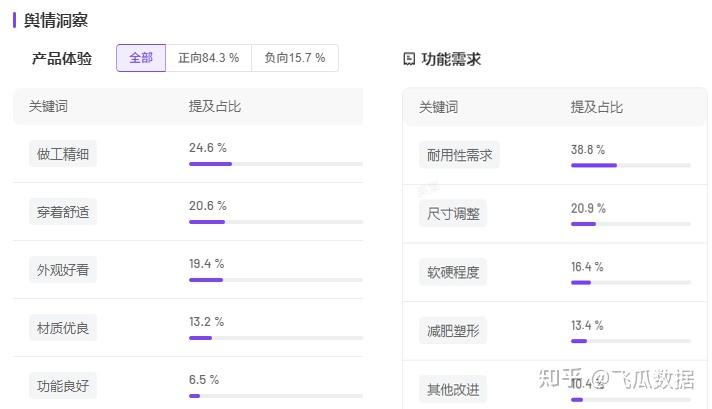Click the 功能需求 section icon
The height and width of the screenshot is (409, 712).
tap(409, 59)
